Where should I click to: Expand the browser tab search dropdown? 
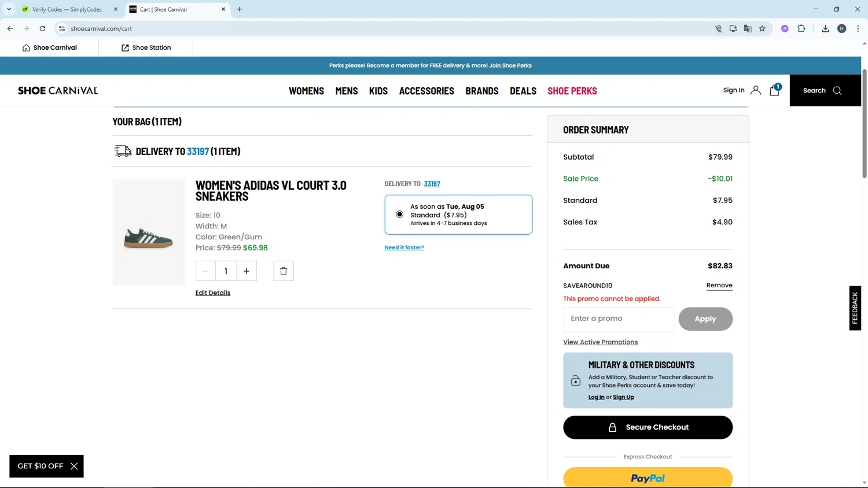(9, 9)
